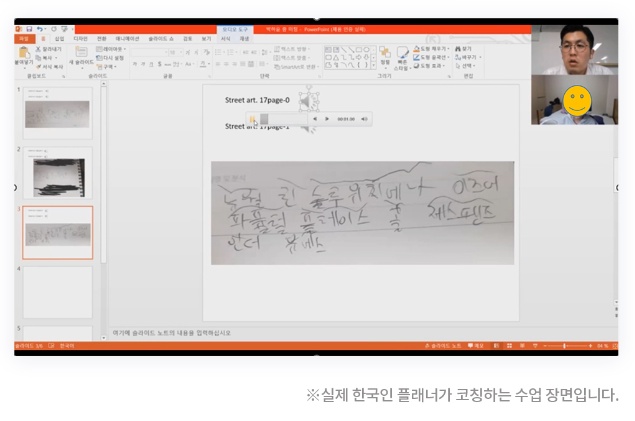Click the Cut (잘라내기) scissors icon

[x=38, y=49]
